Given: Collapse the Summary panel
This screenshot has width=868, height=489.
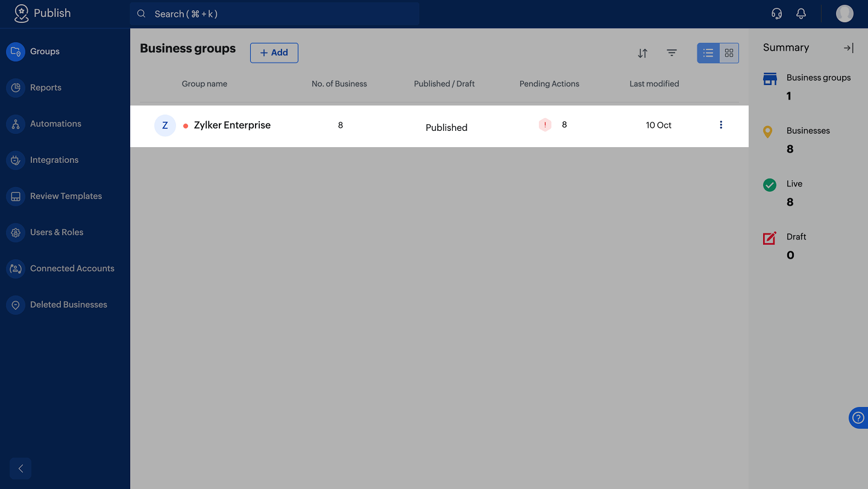Looking at the screenshot, I should point(848,48).
